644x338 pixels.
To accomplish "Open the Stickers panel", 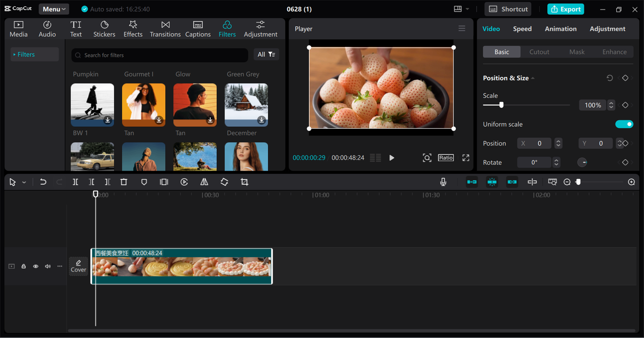I will click(104, 29).
